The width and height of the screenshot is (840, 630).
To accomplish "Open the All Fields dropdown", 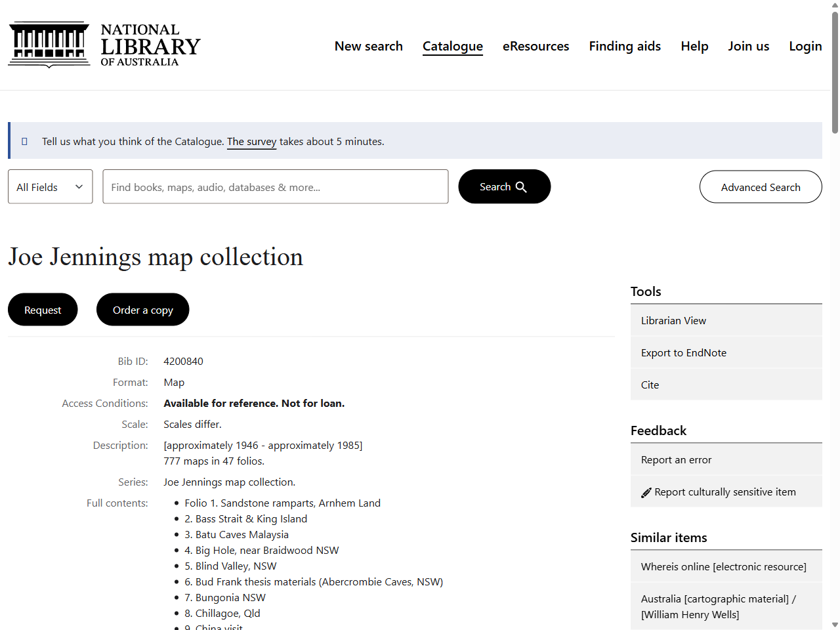I will point(50,186).
